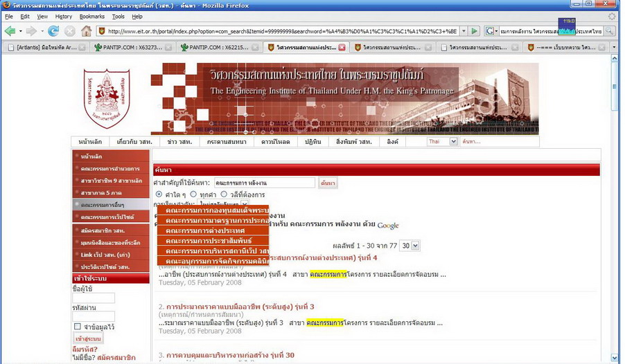Select คณะกรรมการประชาสัมพันธ์ submenu item
Screen dimensions: 625x364
(213, 241)
